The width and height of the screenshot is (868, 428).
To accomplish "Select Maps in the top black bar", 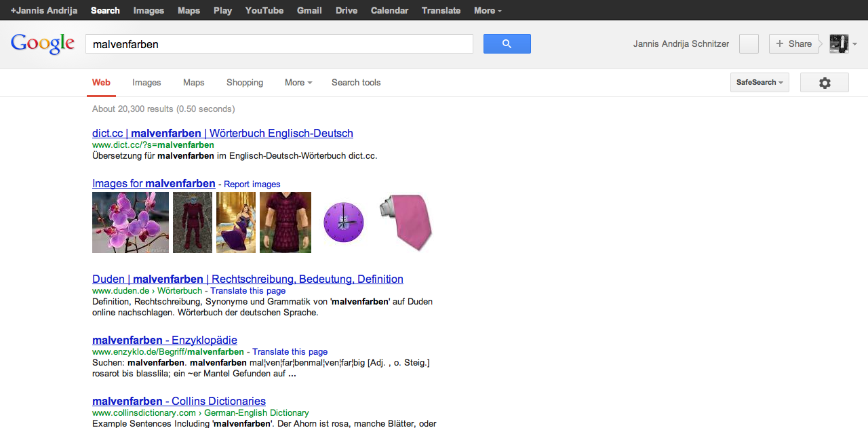I will tap(189, 10).
